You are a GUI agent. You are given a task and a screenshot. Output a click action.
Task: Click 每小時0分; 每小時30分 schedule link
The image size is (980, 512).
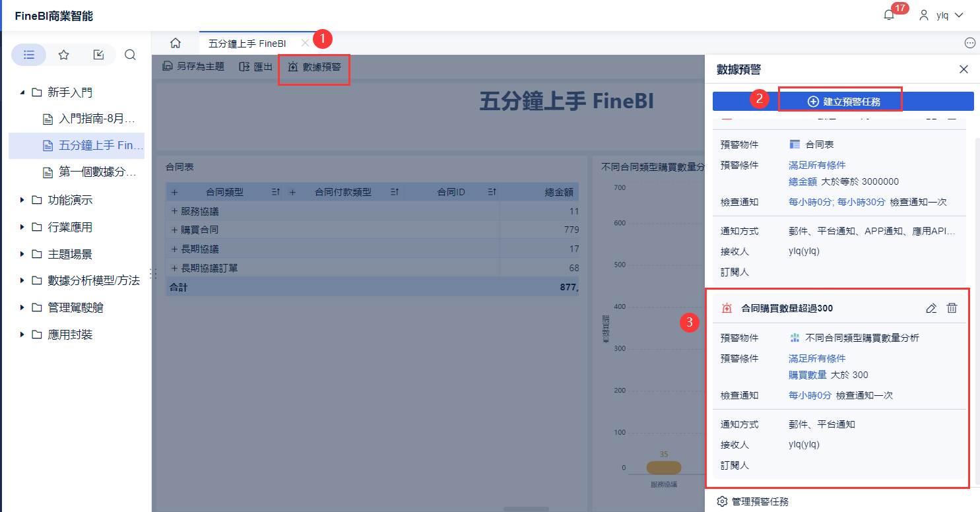(837, 202)
